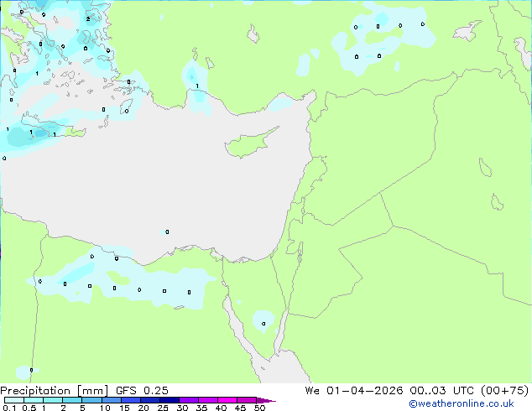Image resolution: width=532 pixels, height=411 pixels.
Task: Click the palest 0.1–0.5 mm legend swatch
Action: [x=14, y=400]
